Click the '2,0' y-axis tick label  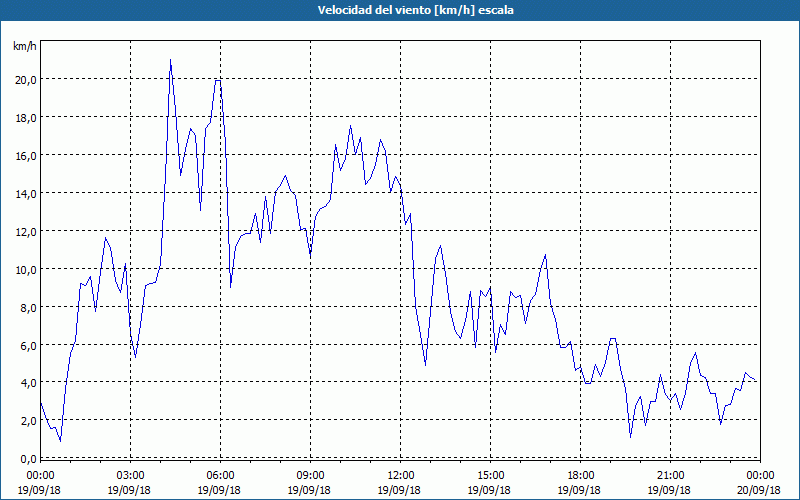[x=28, y=421]
